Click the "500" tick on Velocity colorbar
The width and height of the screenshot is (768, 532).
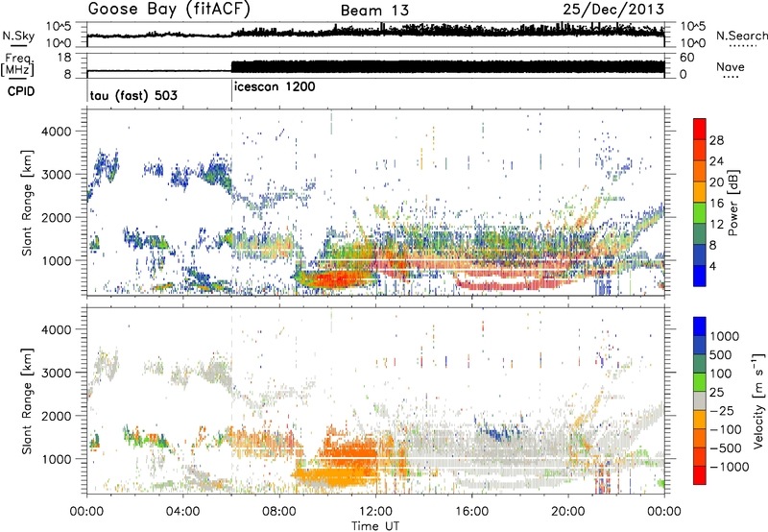(721, 354)
